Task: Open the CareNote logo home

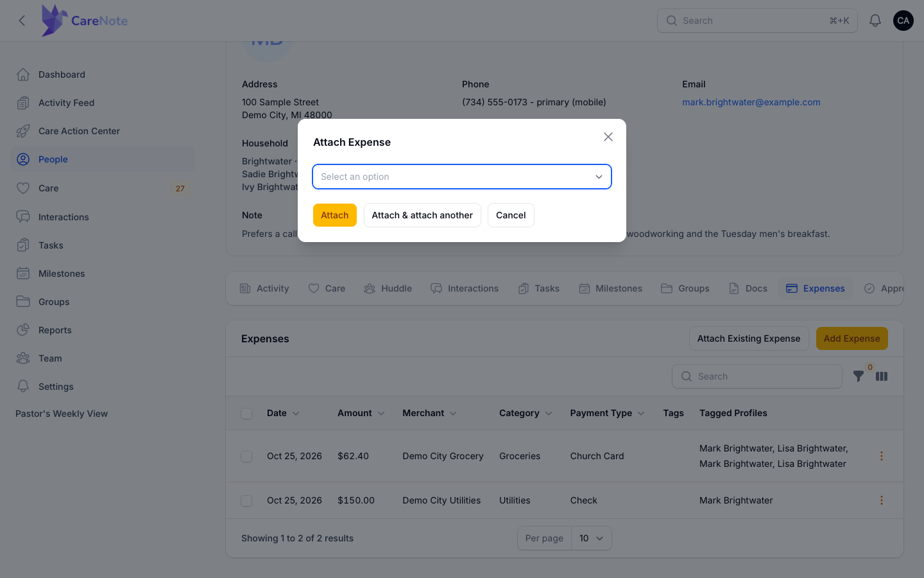Action: pyautogui.click(x=85, y=21)
